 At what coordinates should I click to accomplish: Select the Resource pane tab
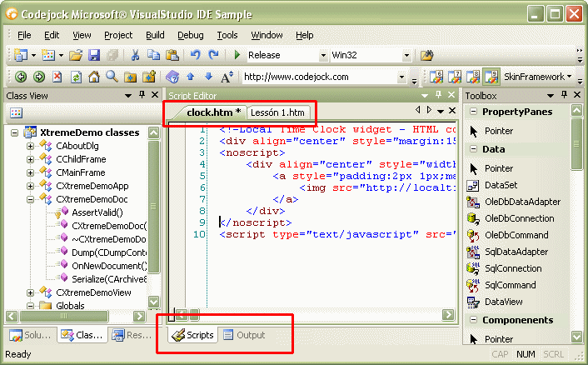[x=133, y=335]
